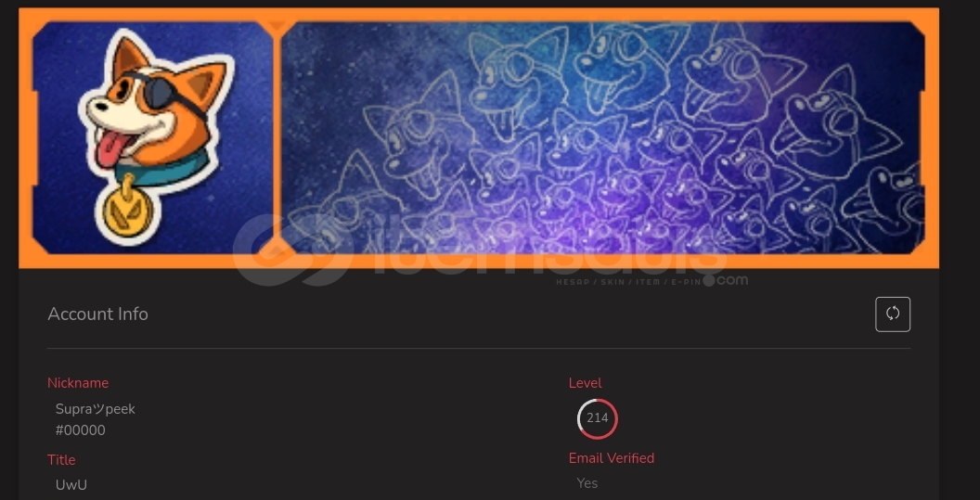Click the HESAP / SKIN / ITEM / E-PIN watermark text
980x500 pixels.
pos(628,282)
